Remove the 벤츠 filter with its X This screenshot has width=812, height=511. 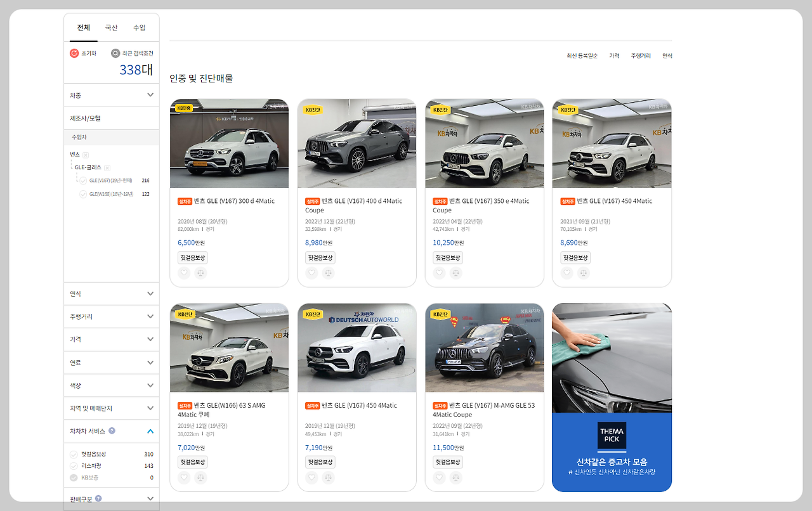[x=86, y=155]
